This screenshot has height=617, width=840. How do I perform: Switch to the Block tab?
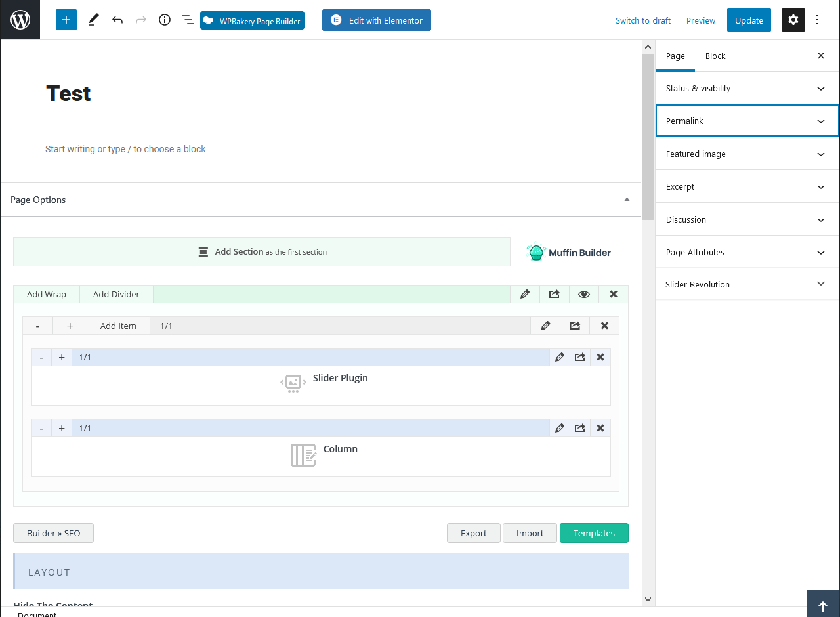715,56
